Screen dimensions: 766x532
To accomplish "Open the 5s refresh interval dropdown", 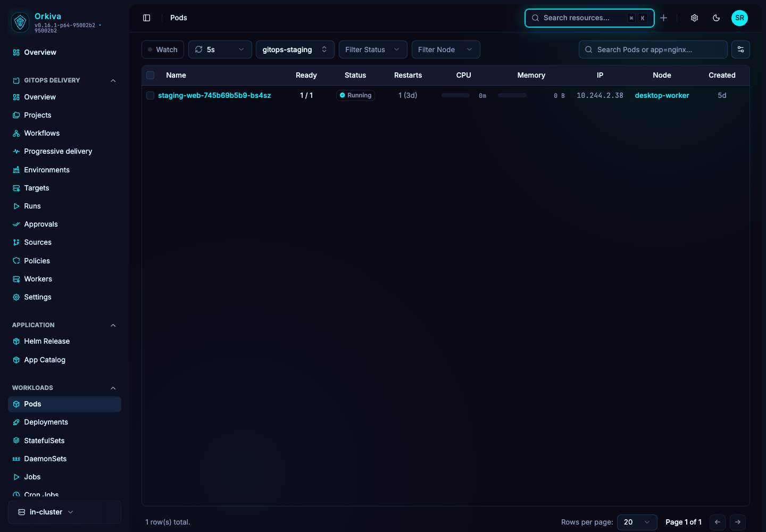I will pyautogui.click(x=220, y=49).
